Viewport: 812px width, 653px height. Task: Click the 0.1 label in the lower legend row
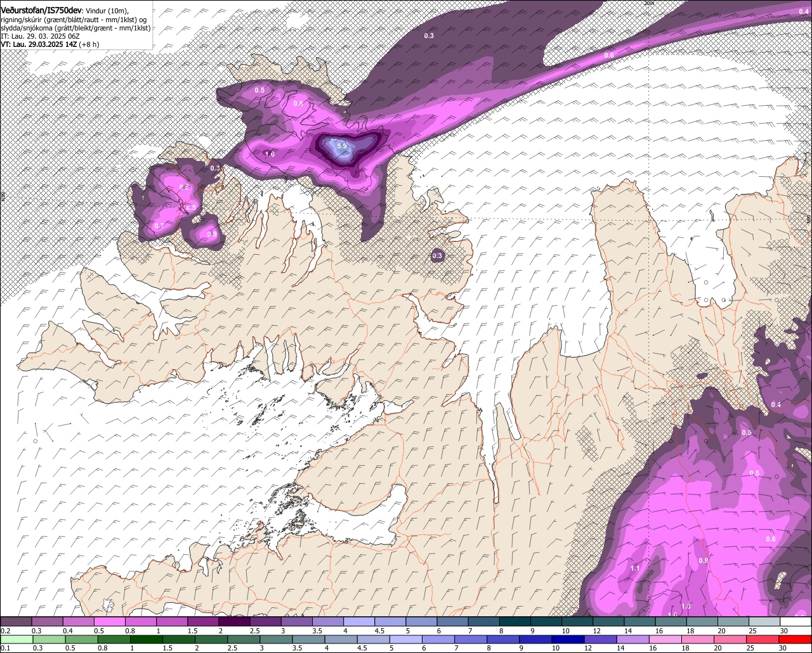tap(5, 648)
